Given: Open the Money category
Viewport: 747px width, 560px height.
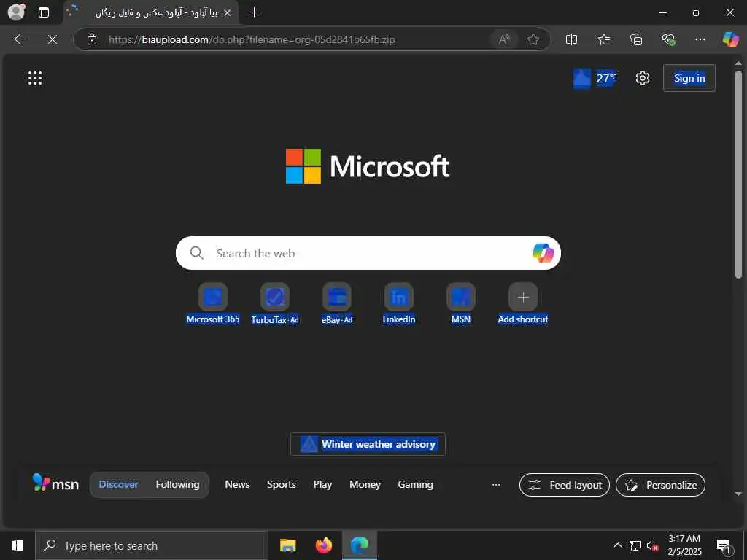Looking at the screenshot, I should (x=365, y=485).
